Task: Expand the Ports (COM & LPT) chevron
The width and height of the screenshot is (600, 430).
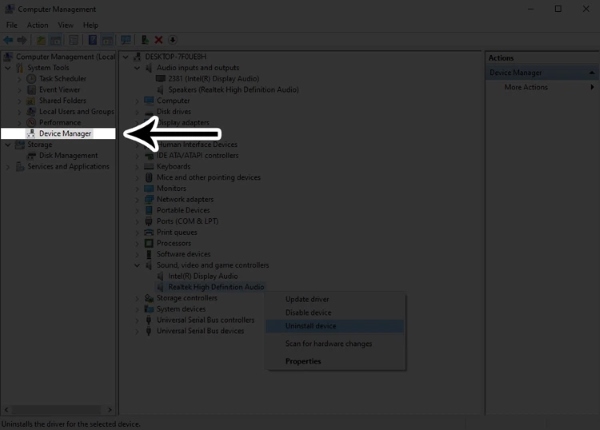Action: point(137,222)
